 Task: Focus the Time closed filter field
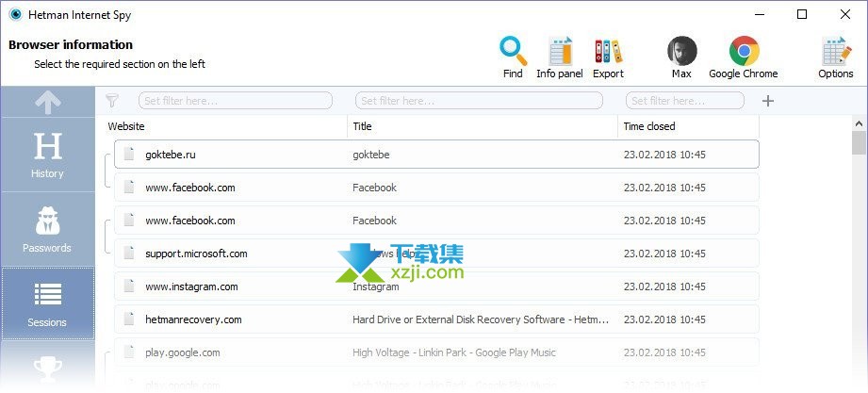(x=685, y=101)
